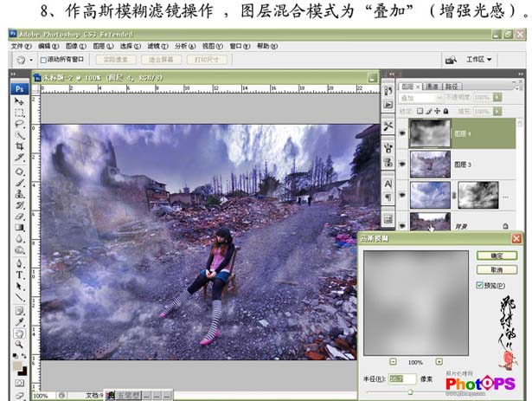Toggle lock transparent pixels

[x=420, y=111]
